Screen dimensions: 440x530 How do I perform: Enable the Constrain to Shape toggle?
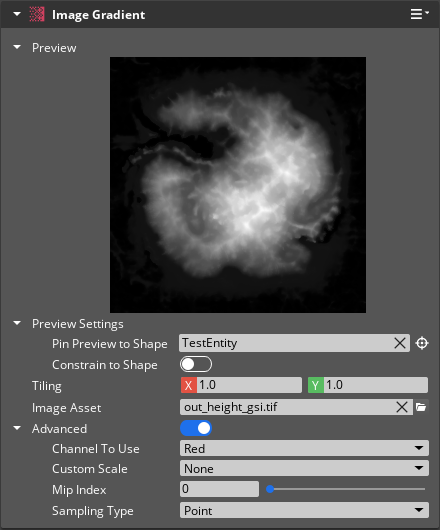[196, 364]
